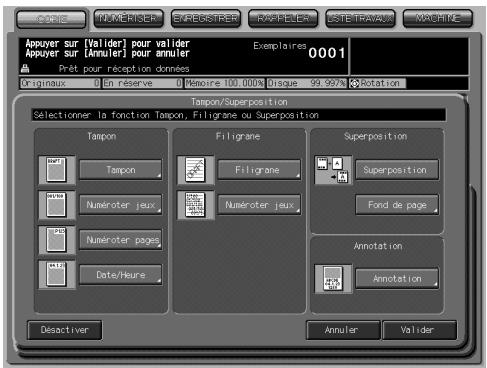Viewport: 487px width, 368px height.
Task: Click the Exemplaires 0001 counter
Action: [299, 52]
